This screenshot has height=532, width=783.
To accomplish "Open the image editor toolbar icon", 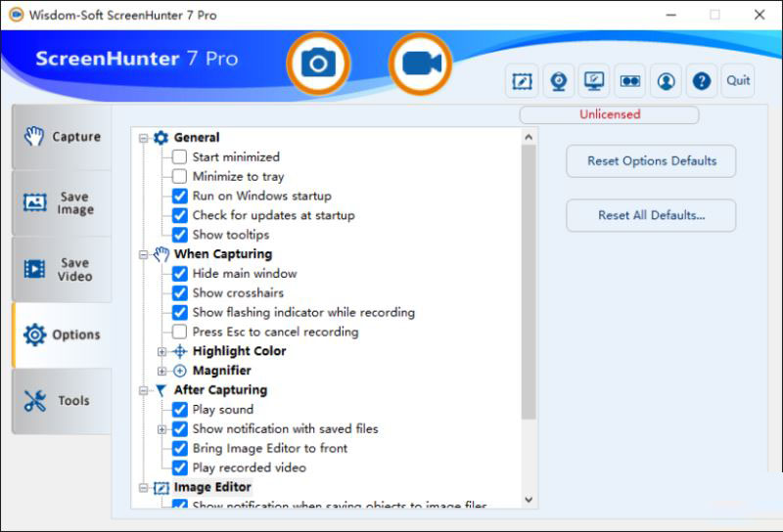I will tap(522, 81).
